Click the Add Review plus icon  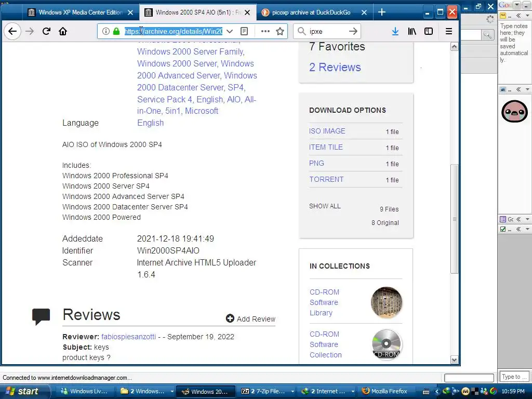(x=230, y=318)
